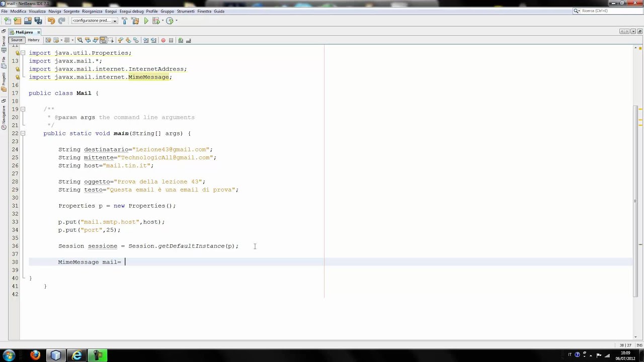
Task: Uncomment the selected lines
Action: pyautogui.click(x=188, y=40)
